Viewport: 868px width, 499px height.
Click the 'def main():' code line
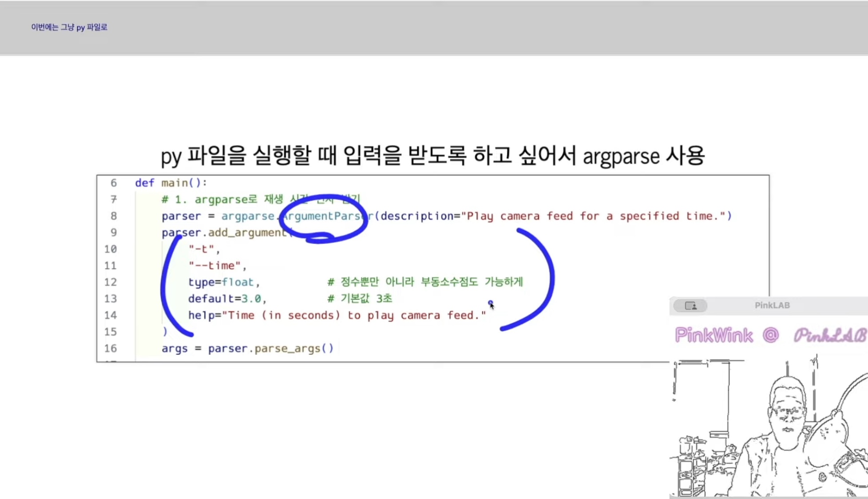click(x=171, y=183)
